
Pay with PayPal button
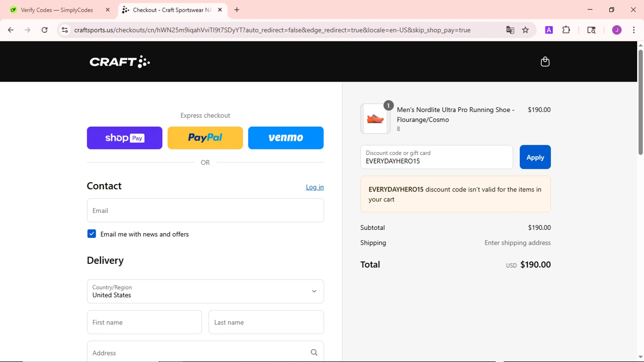coord(205,138)
